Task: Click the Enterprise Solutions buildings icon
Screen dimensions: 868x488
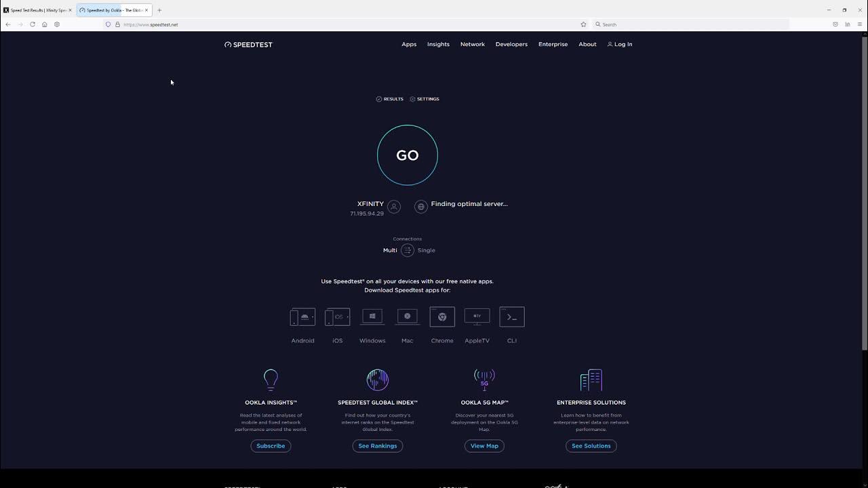Action: point(591,380)
